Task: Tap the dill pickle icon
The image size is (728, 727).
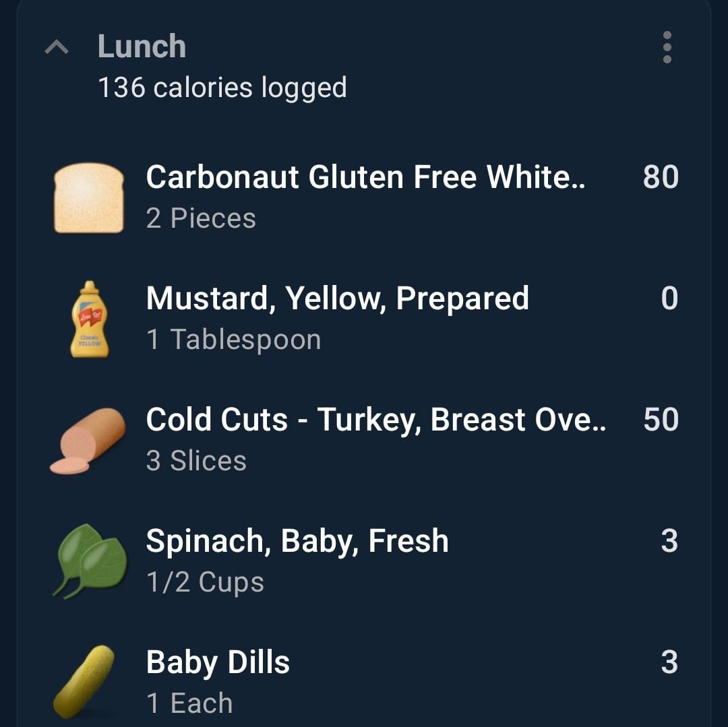Action: pos(84,682)
